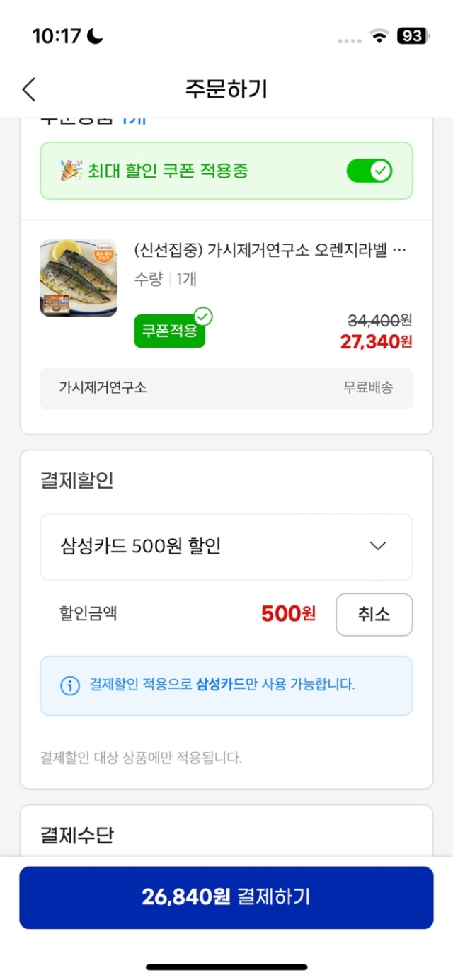Tap the Wi-Fi status icon
Image resolution: width=453 pixels, height=980 pixels.
click(380, 36)
